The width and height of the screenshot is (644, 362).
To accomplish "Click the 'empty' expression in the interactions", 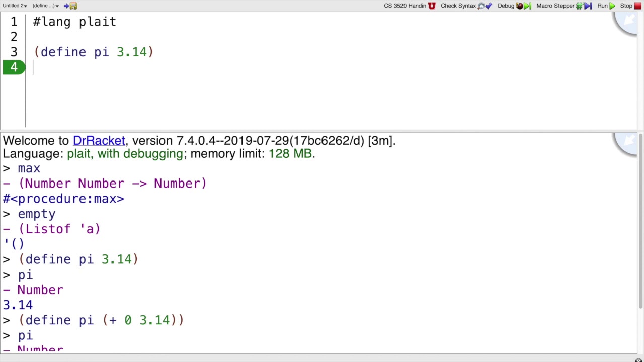I will pyautogui.click(x=37, y=214).
